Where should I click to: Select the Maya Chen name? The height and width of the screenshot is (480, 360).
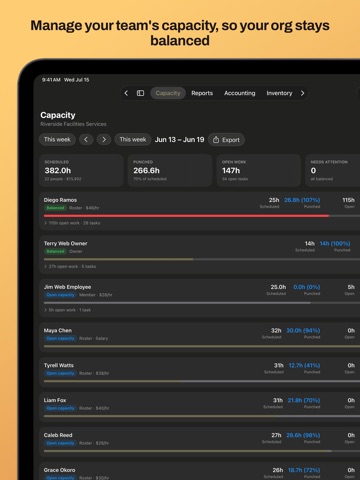point(58,330)
